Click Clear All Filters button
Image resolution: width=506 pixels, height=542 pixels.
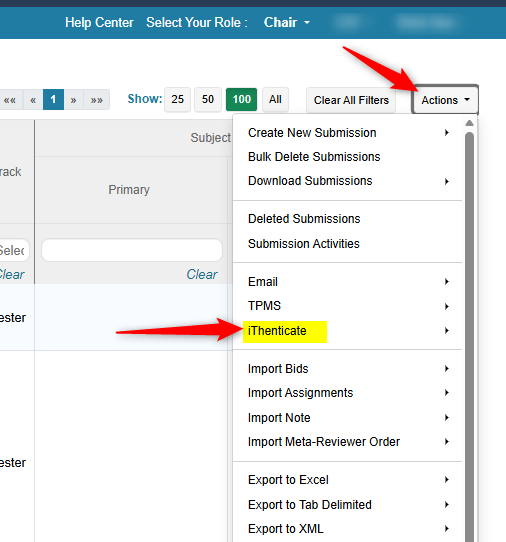click(x=351, y=100)
